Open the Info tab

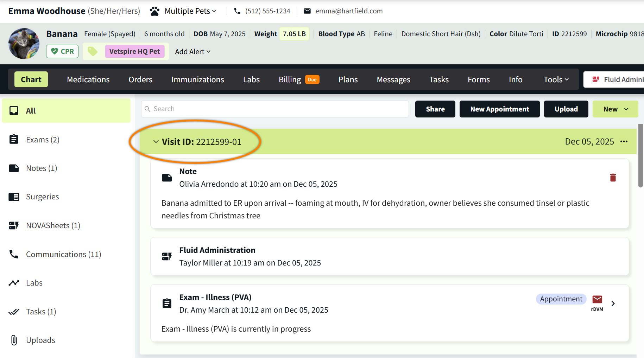516,79
